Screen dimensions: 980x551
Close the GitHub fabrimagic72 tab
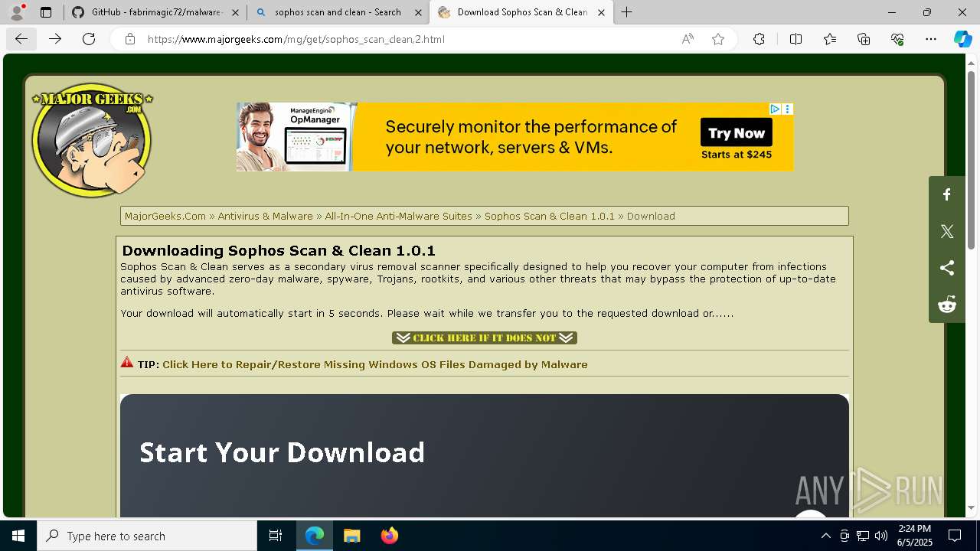(x=235, y=12)
